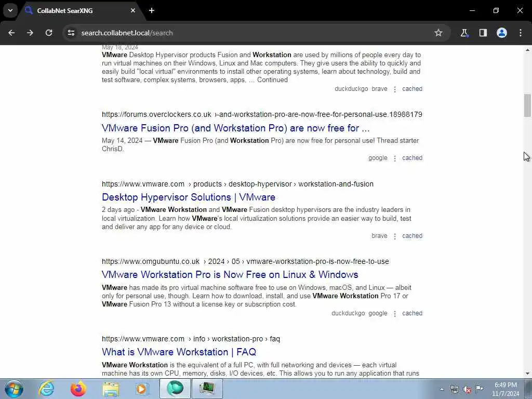Viewport: 532px width, 399px height.
Task: Click the scrollbar down arrow
Action: 527,374
